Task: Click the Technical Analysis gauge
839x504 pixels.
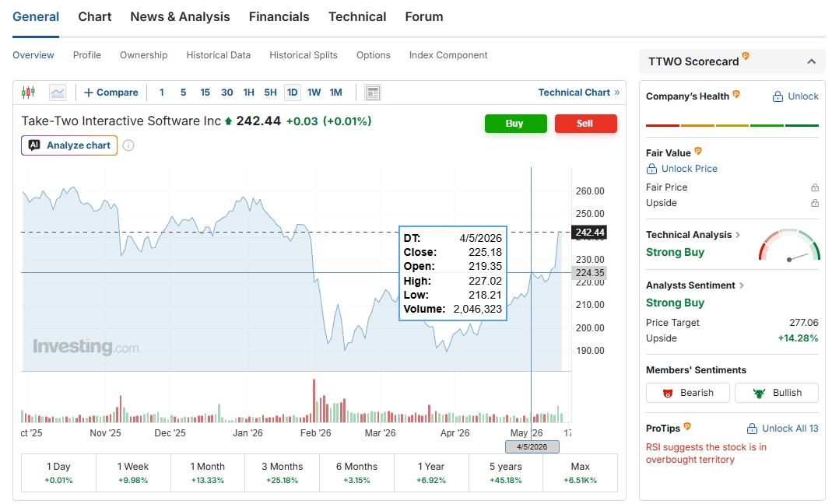Action: [x=789, y=245]
